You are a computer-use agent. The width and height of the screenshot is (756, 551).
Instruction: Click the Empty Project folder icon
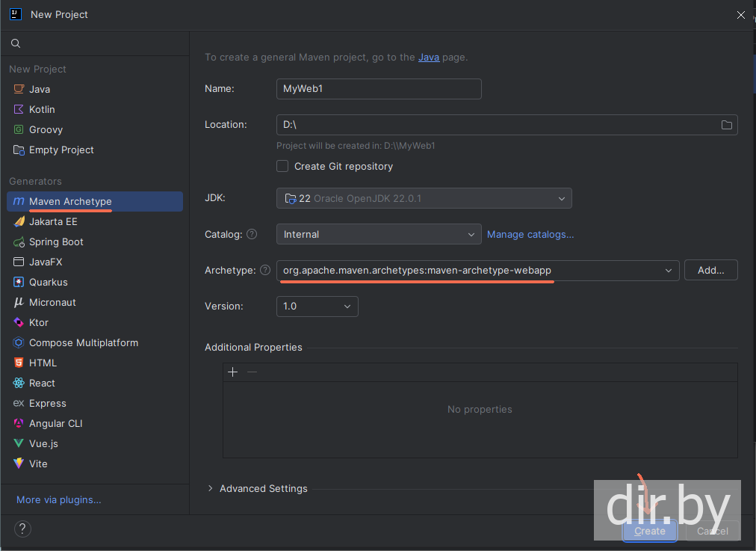(x=19, y=150)
